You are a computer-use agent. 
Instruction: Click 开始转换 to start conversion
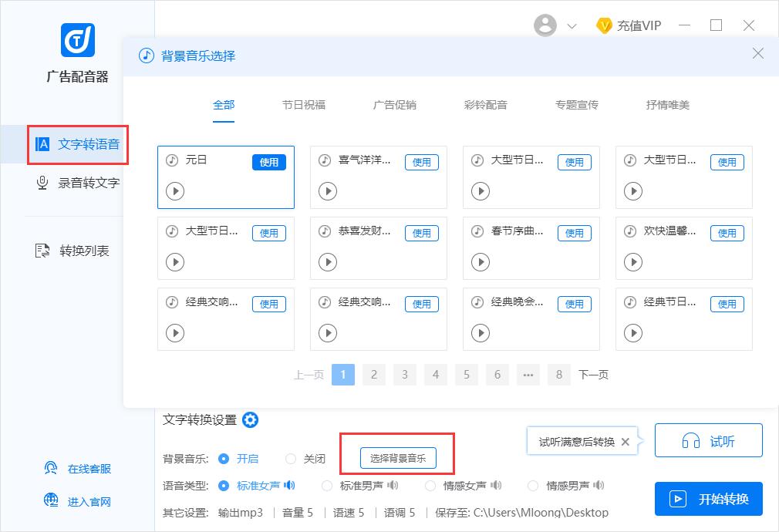pos(707,499)
